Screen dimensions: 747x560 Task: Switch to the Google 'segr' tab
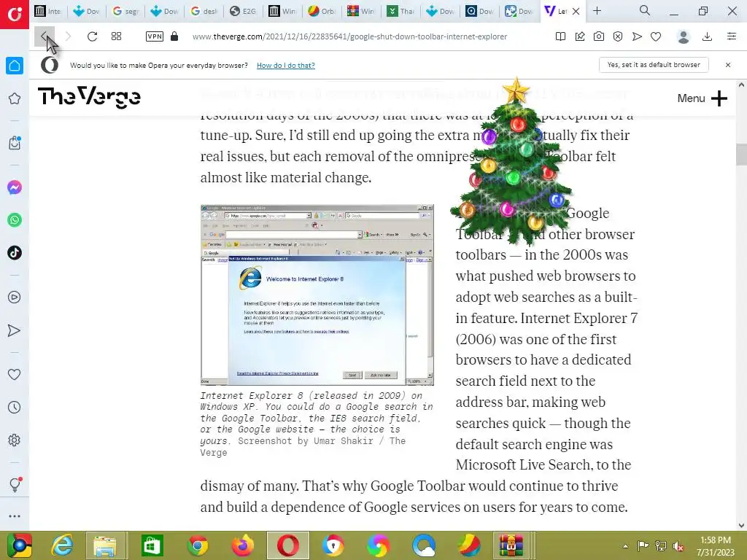[125, 11]
